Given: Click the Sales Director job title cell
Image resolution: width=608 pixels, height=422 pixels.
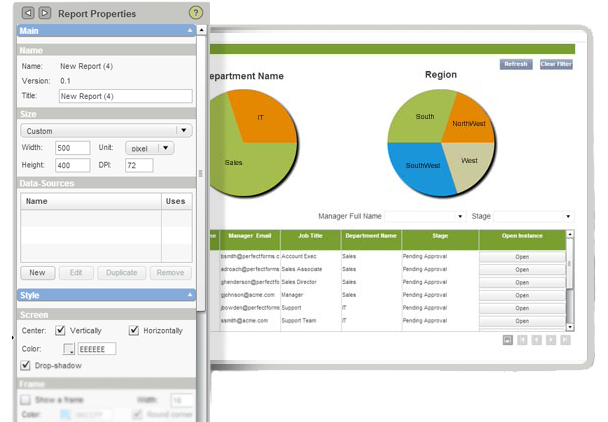Looking at the screenshot, I should [x=310, y=282].
